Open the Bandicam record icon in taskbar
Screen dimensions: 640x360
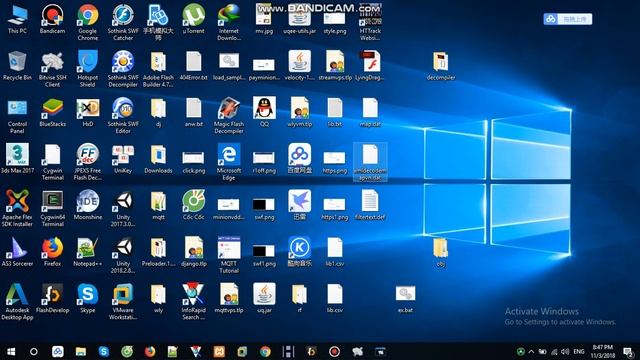coord(334,351)
